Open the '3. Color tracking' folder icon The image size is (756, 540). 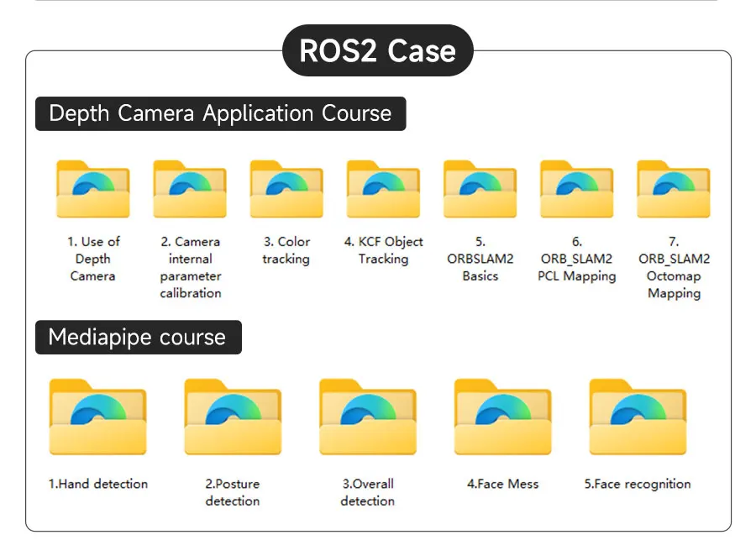286,189
